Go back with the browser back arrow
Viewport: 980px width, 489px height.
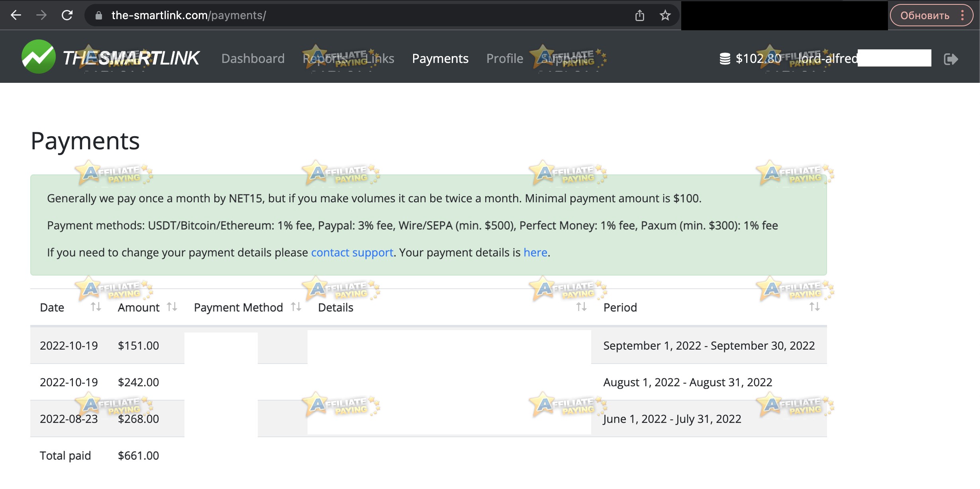pyautogui.click(x=16, y=15)
